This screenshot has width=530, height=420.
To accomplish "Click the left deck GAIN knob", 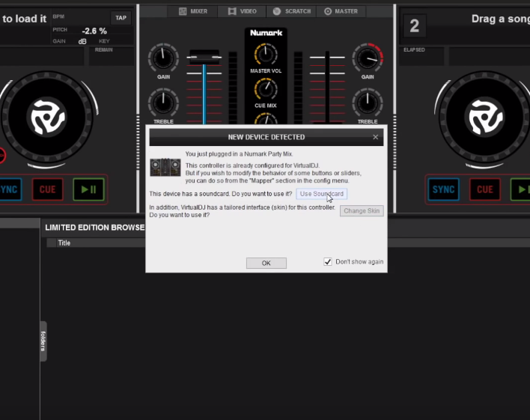I will click(x=163, y=58).
